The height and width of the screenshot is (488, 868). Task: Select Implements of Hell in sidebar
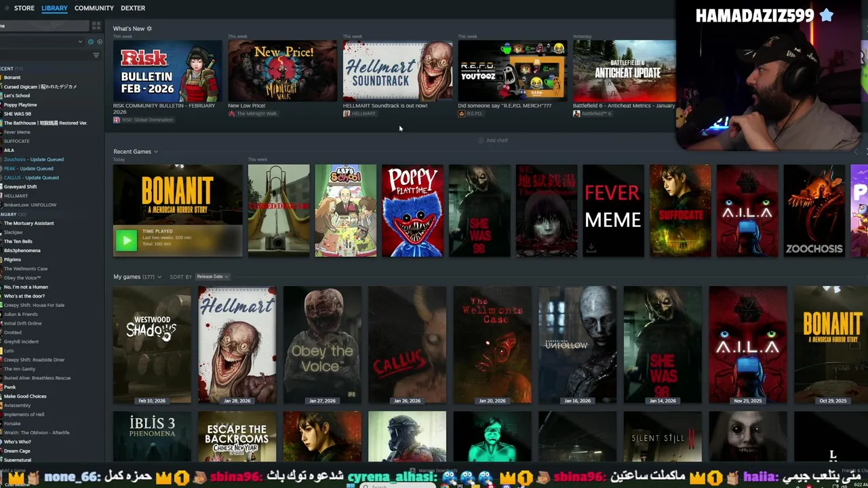click(24, 414)
